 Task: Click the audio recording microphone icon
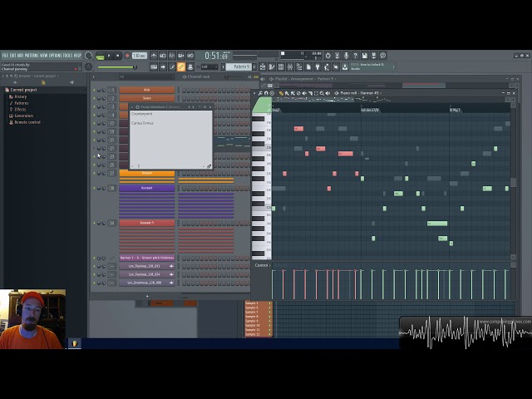point(346,56)
